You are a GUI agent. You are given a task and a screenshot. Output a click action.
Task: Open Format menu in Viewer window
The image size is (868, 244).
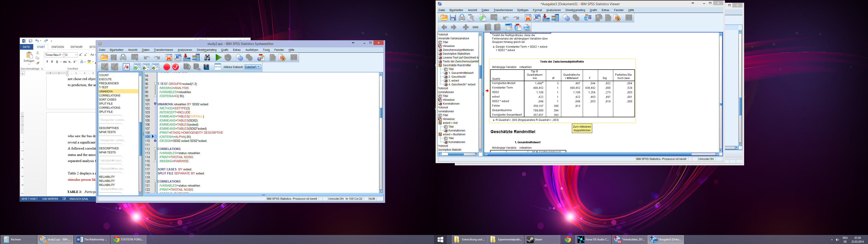[537, 10]
